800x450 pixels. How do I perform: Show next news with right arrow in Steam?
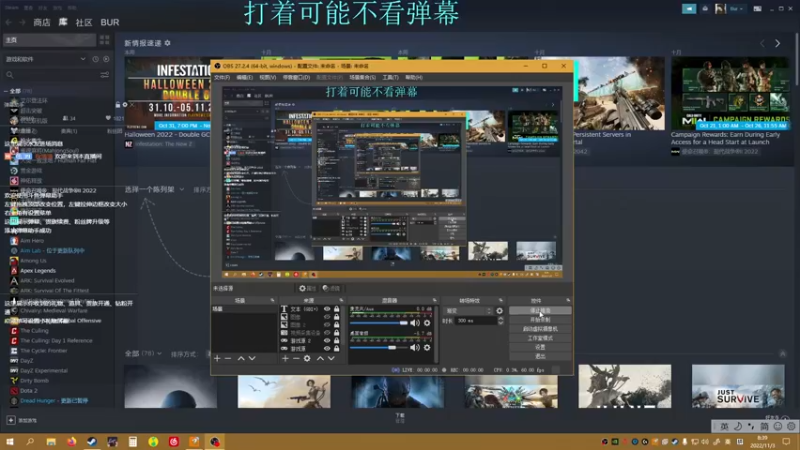pos(778,44)
